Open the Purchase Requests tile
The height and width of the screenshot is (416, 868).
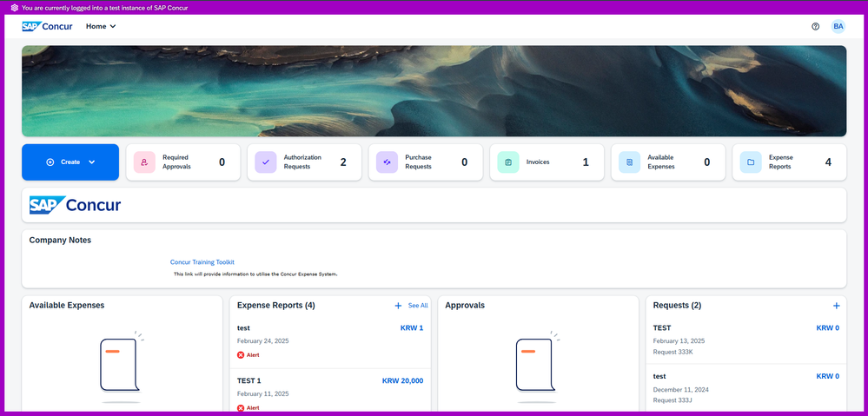tap(426, 162)
